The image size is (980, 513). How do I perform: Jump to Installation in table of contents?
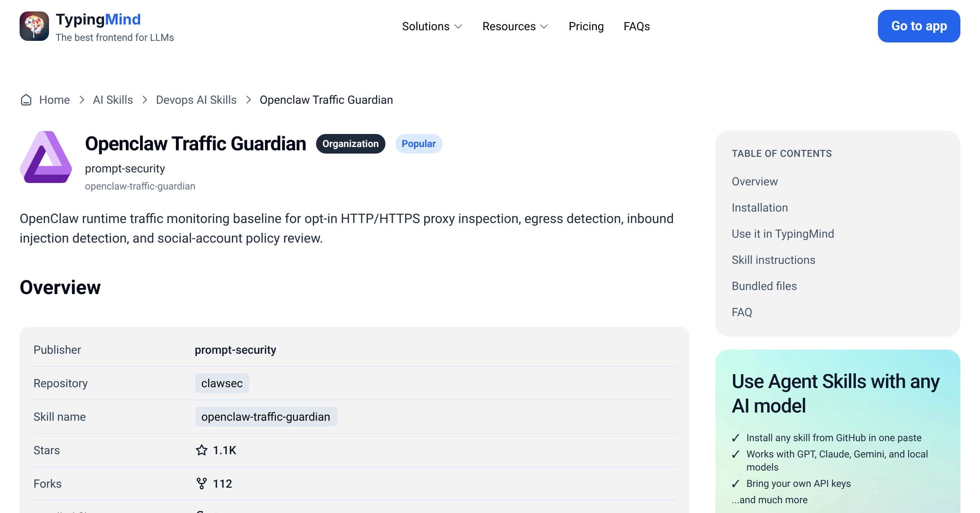[759, 207]
